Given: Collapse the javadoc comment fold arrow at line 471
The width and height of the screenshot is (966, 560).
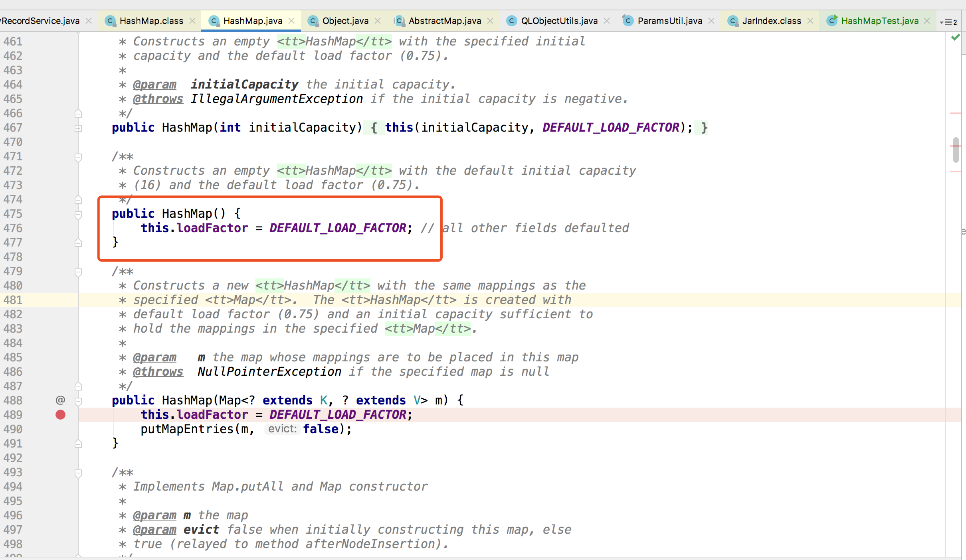Looking at the screenshot, I should tap(79, 156).
